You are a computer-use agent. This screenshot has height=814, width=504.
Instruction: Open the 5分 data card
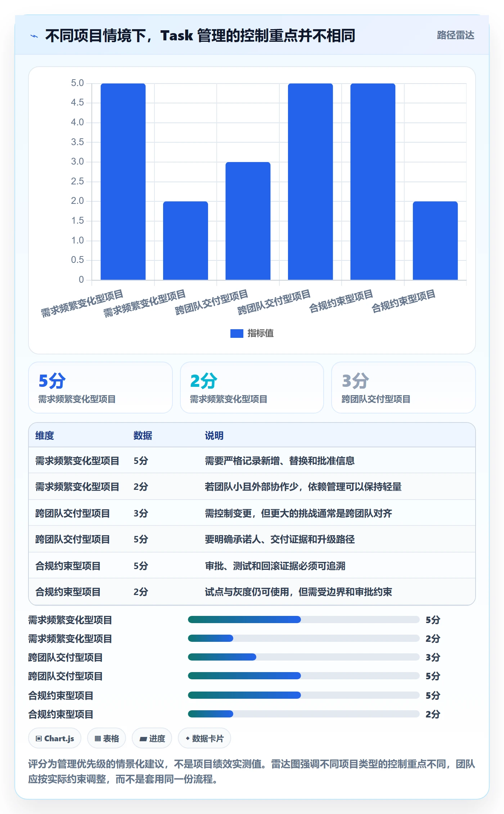(100, 388)
